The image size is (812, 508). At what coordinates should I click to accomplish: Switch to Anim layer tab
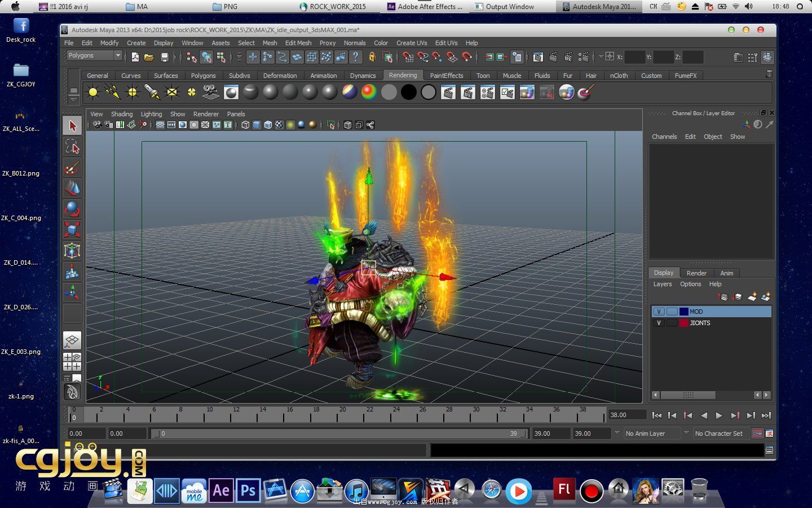pos(727,273)
